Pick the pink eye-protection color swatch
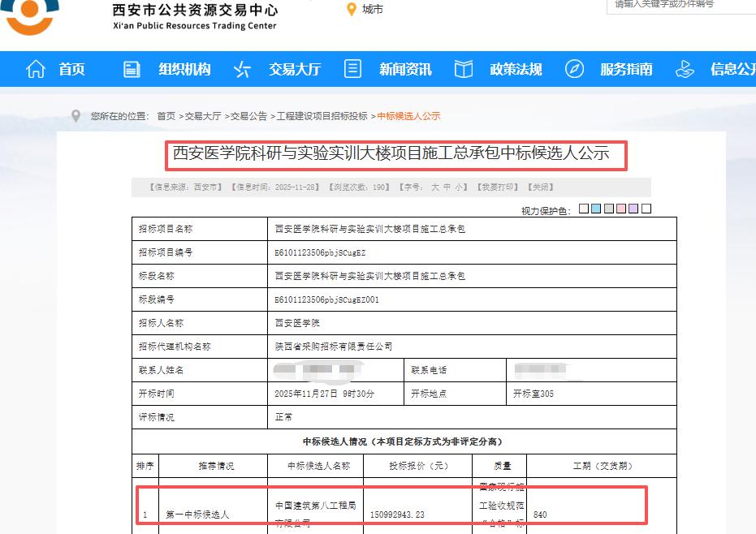The image size is (756, 534). [x=621, y=208]
